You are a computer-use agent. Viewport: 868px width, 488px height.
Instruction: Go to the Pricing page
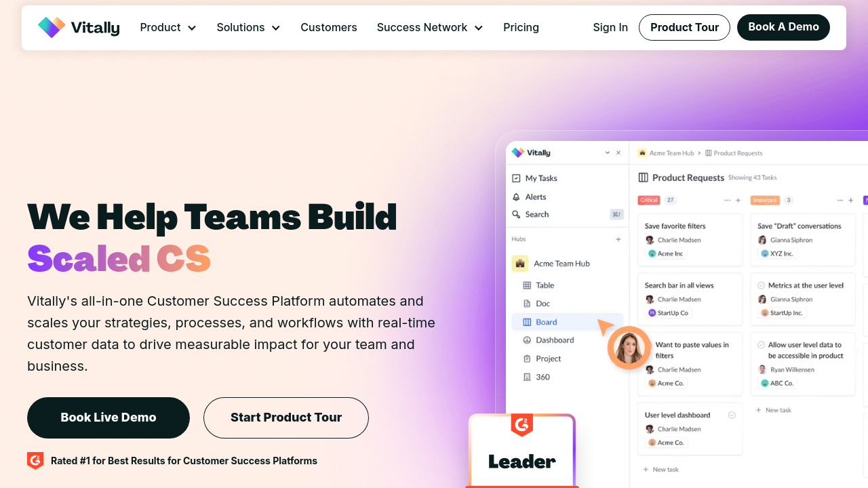coord(521,28)
